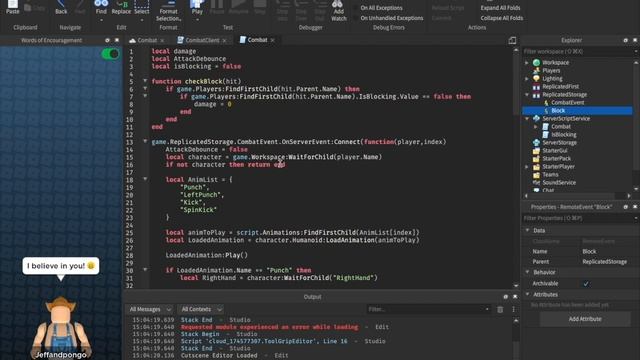Click the Combat script icon under ServerScriptService

(x=545, y=127)
